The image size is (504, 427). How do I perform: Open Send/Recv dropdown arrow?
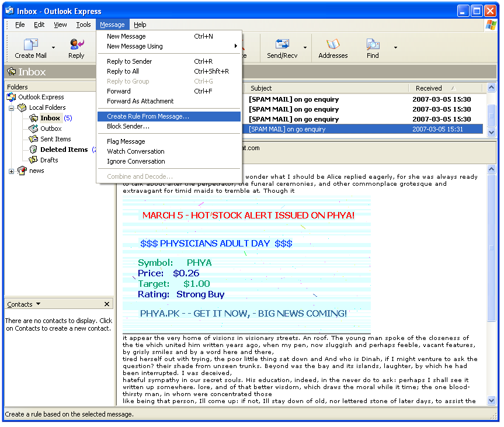[x=305, y=47]
